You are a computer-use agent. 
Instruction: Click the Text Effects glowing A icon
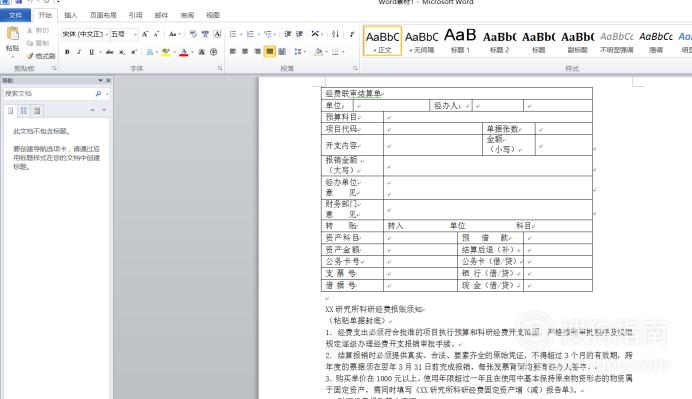pyautogui.click(x=150, y=52)
